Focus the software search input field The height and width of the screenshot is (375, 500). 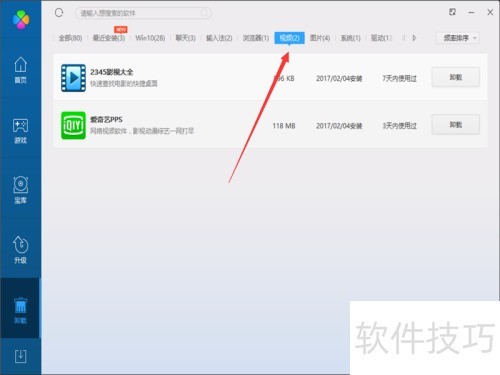click(x=143, y=13)
